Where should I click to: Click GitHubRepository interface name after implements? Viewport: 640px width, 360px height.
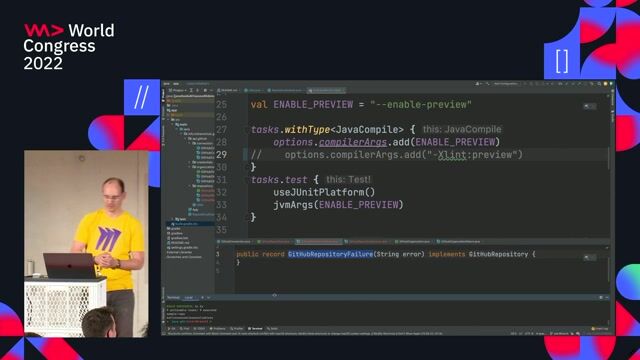pyautogui.click(x=498, y=254)
